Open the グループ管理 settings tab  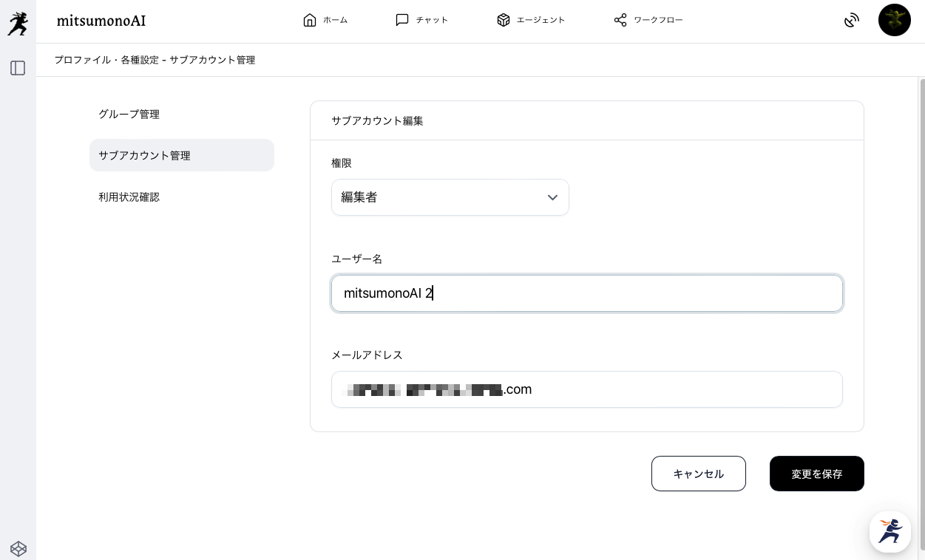click(129, 115)
